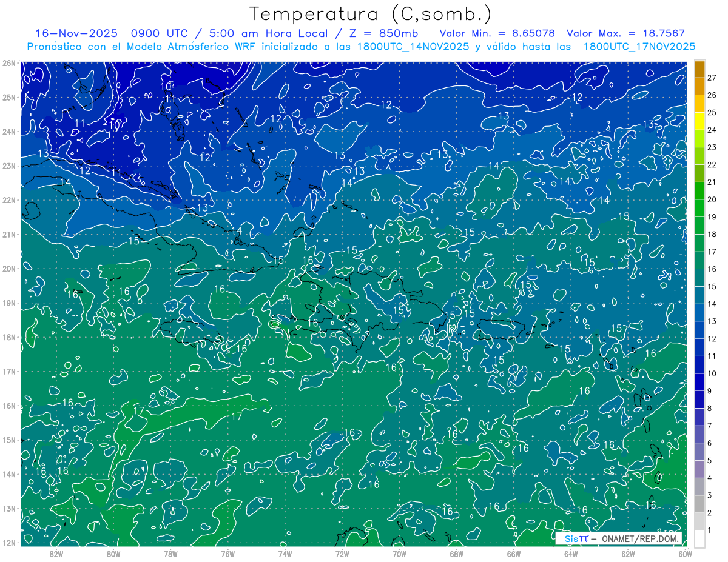Click the colorbar legend label '27'
The width and height of the screenshot is (728, 562).
712,78
